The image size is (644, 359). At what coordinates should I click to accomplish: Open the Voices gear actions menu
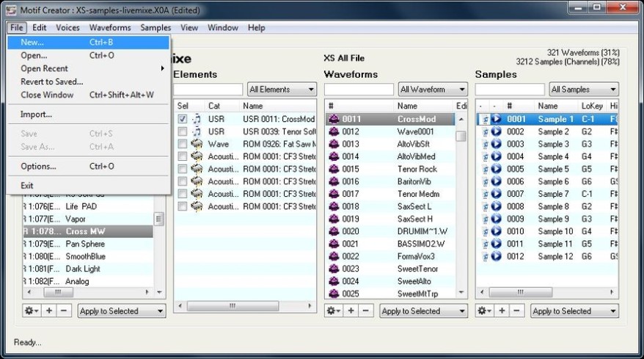coord(31,311)
